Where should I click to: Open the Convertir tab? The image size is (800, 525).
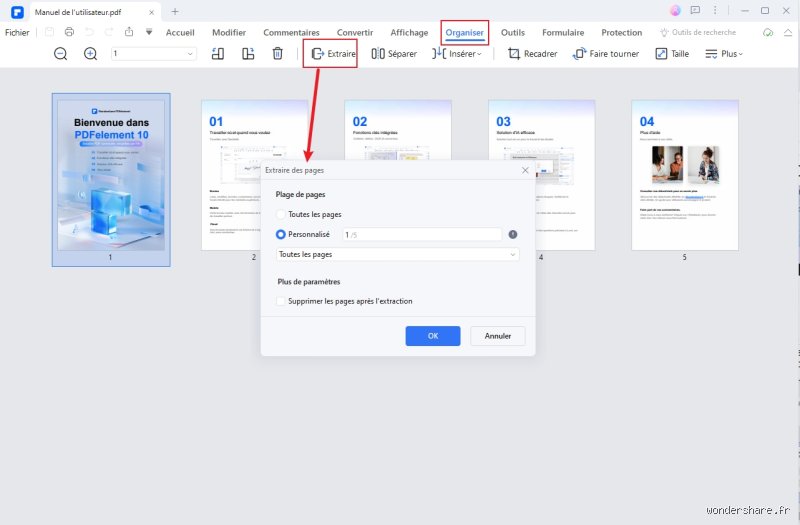coord(355,32)
